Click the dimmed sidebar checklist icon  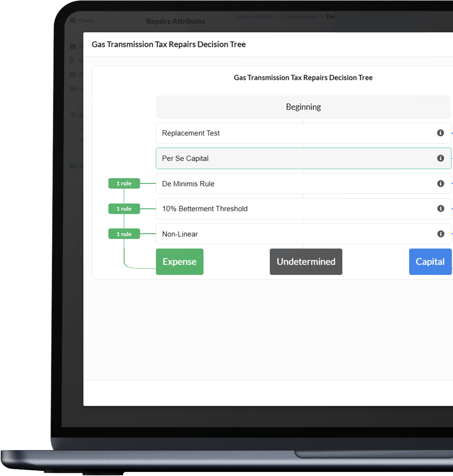click(x=72, y=115)
